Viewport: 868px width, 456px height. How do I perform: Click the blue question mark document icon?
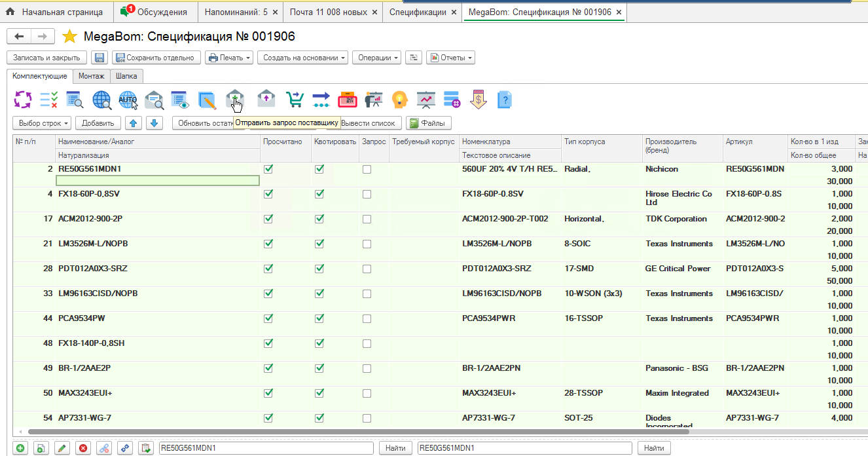pos(504,100)
